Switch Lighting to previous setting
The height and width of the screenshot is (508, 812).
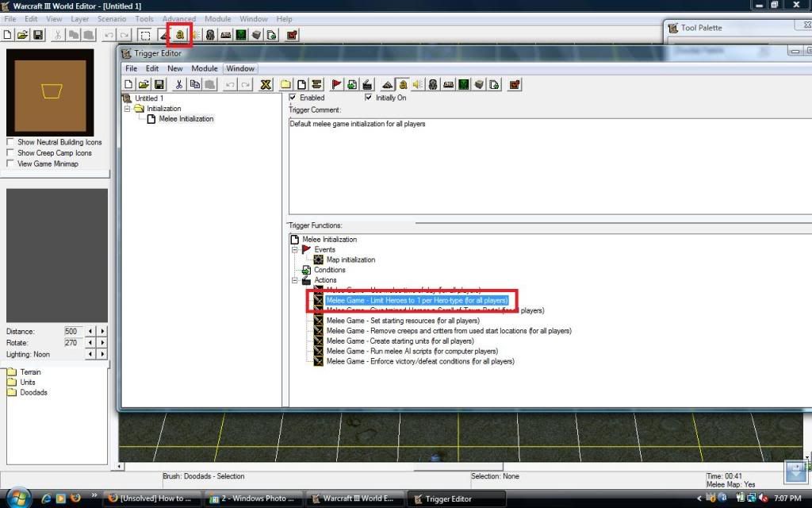click(90, 354)
